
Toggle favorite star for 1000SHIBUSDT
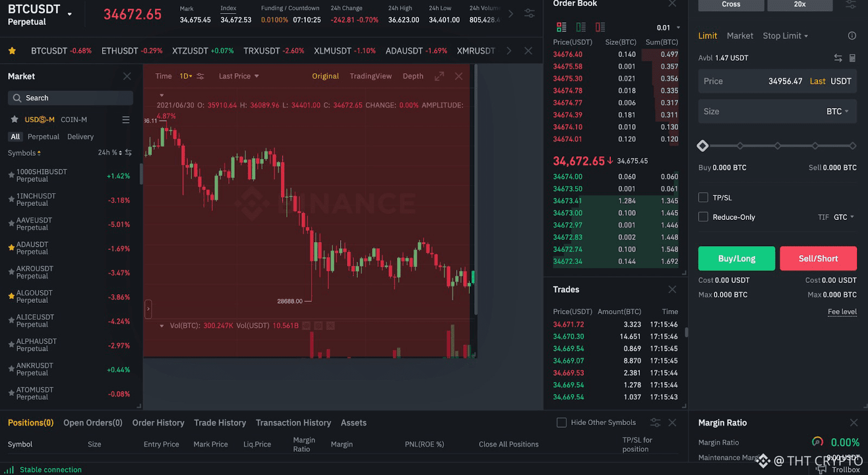point(11,175)
